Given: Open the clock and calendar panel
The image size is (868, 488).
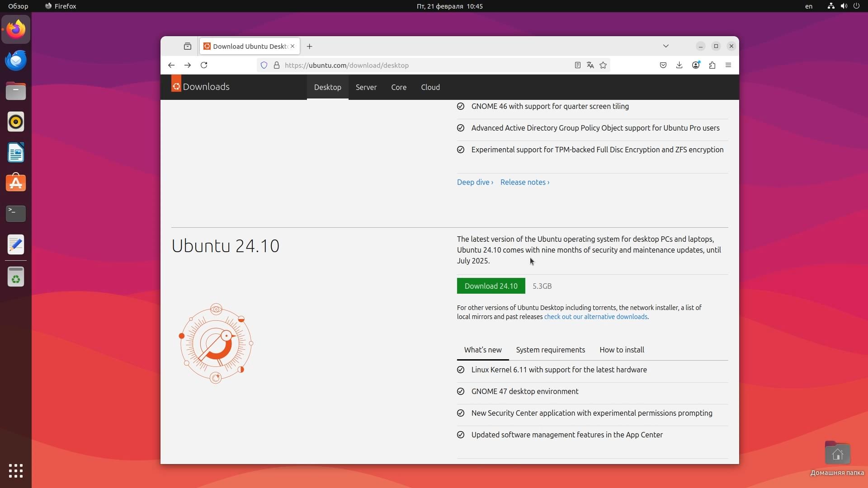Looking at the screenshot, I should [x=449, y=6].
